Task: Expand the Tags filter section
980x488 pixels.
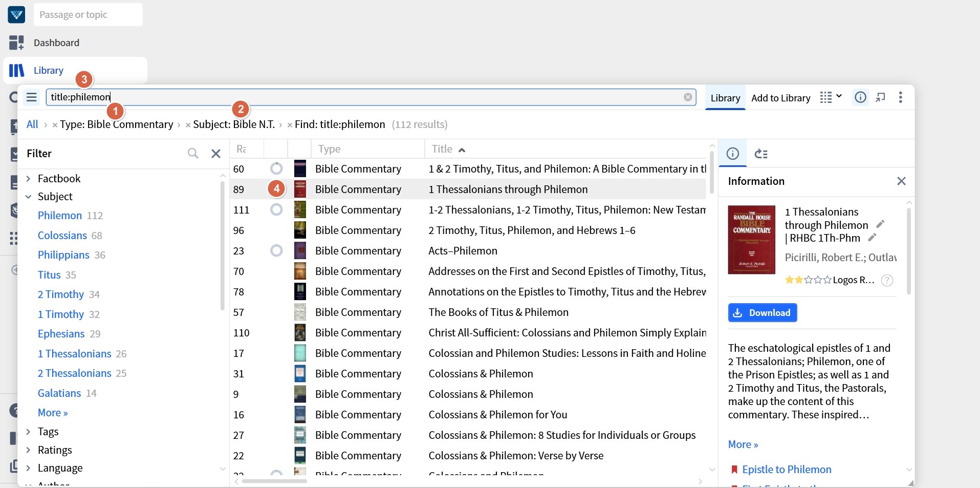Action: (29, 432)
